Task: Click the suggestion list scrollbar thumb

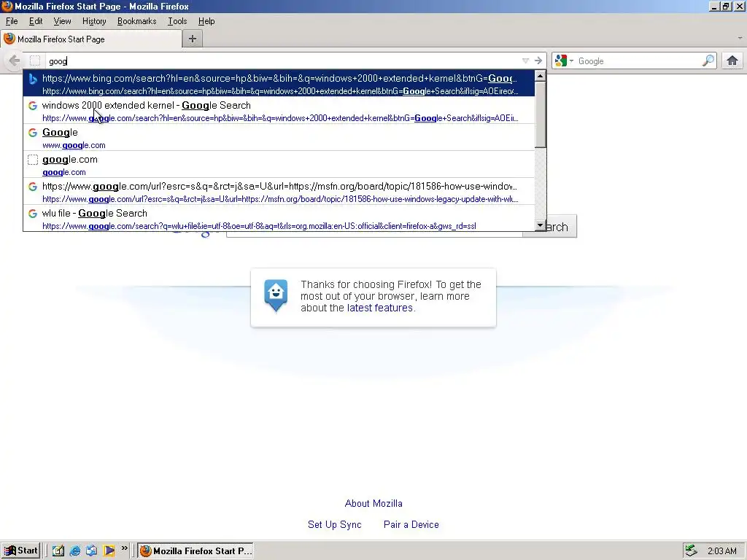Action: pos(541,114)
